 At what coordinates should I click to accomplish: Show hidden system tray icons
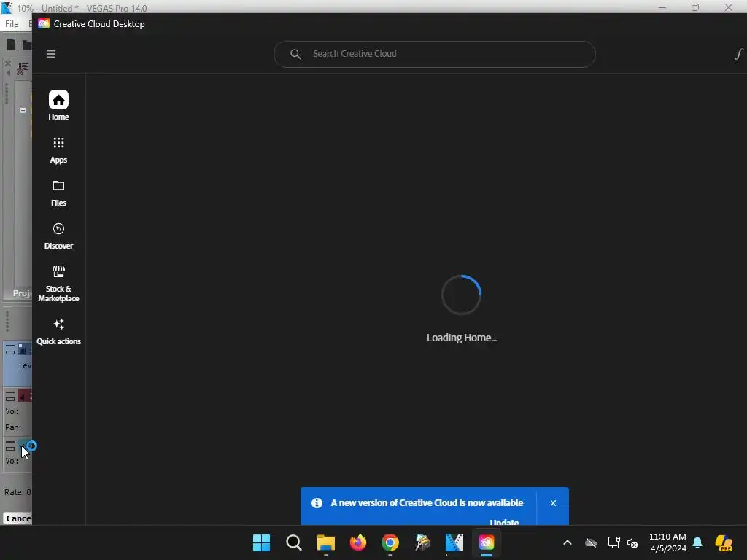click(568, 542)
